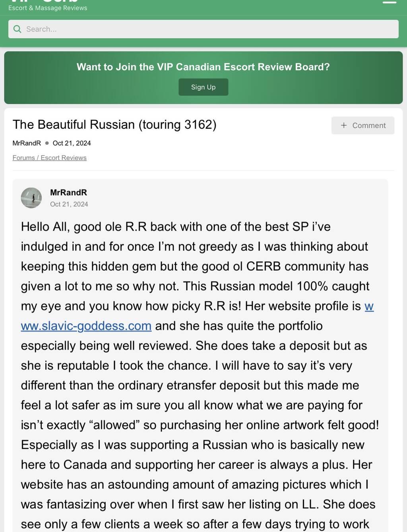Click the site logo at the top left
407x532 pixels.
(44, 2)
